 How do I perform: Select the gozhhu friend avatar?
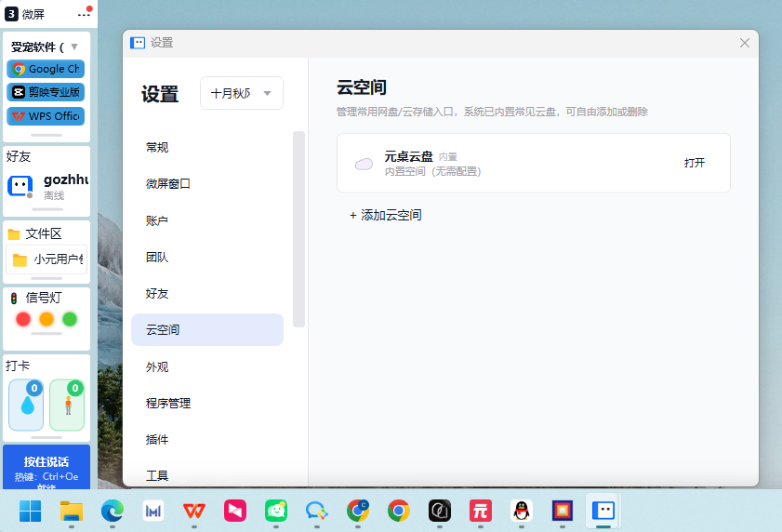20,187
